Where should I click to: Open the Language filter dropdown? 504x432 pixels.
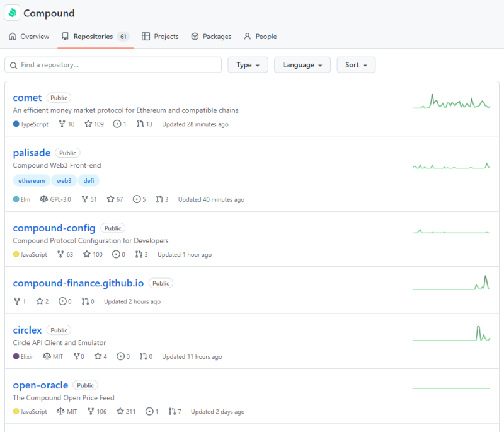[x=302, y=65]
